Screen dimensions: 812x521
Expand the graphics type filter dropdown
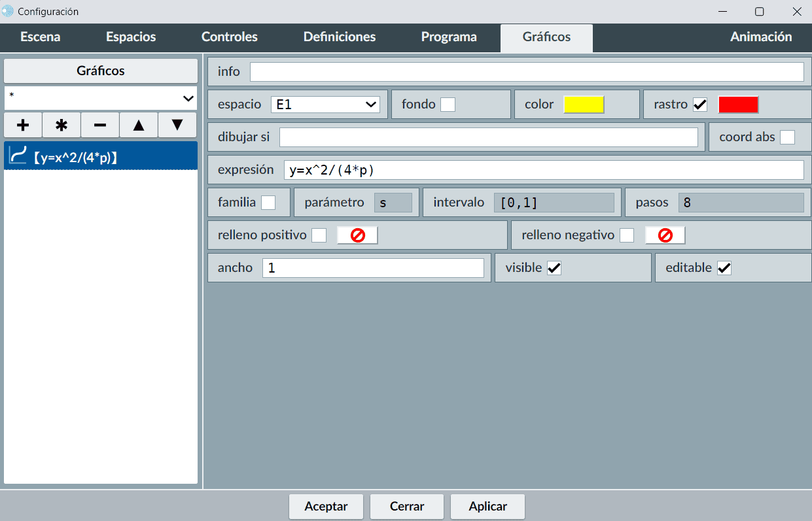tap(101, 98)
